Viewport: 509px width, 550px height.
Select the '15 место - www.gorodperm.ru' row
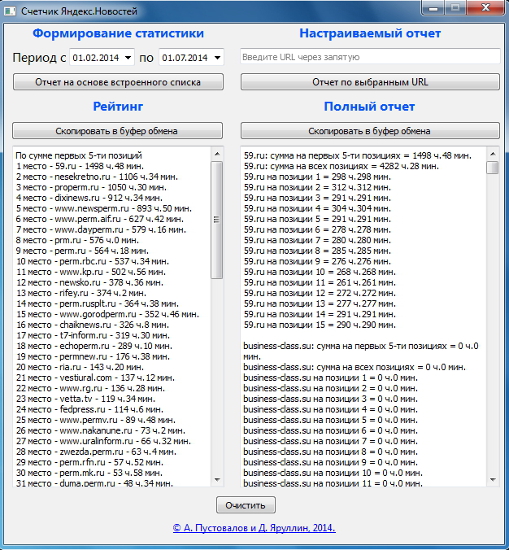108,314
